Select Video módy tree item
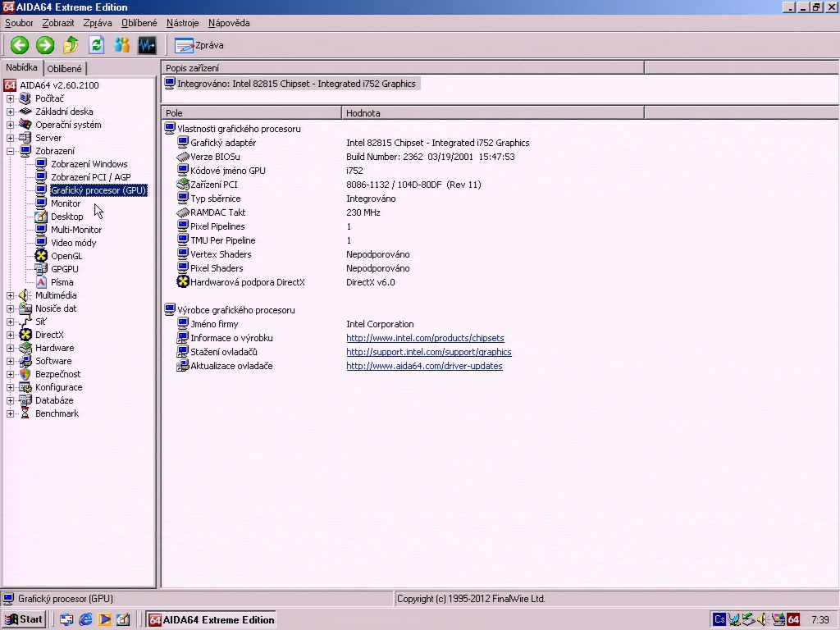 tap(73, 243)
